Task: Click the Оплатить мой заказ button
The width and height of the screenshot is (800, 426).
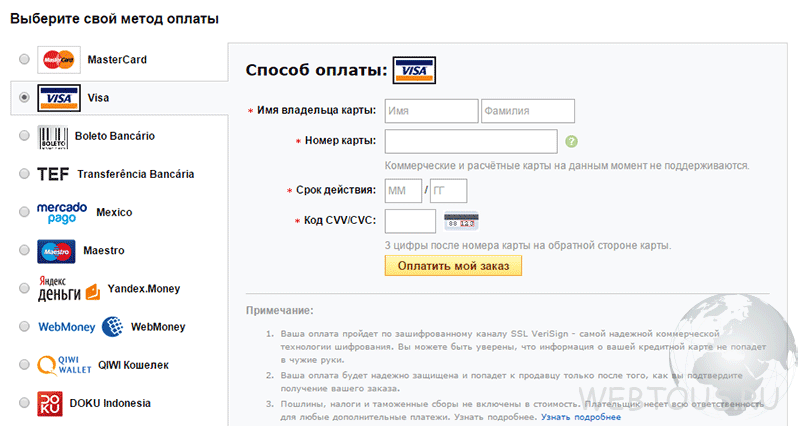Action: 453,266
